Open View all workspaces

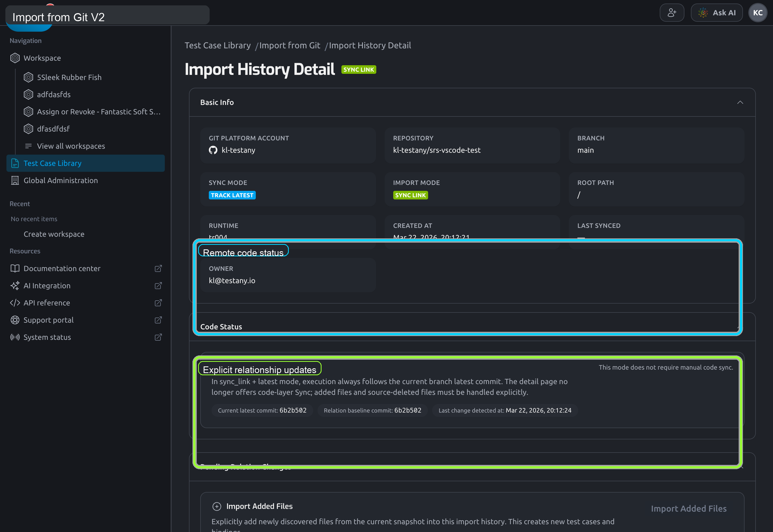tap(71, 146)
